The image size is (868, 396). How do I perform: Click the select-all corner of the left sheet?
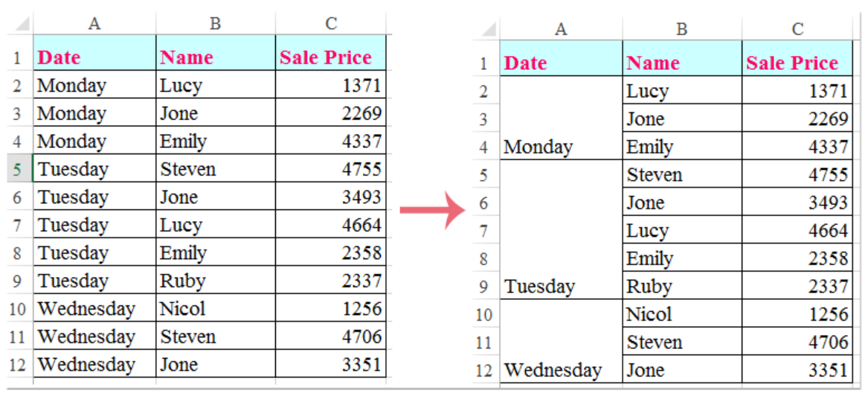pos(22,25)
